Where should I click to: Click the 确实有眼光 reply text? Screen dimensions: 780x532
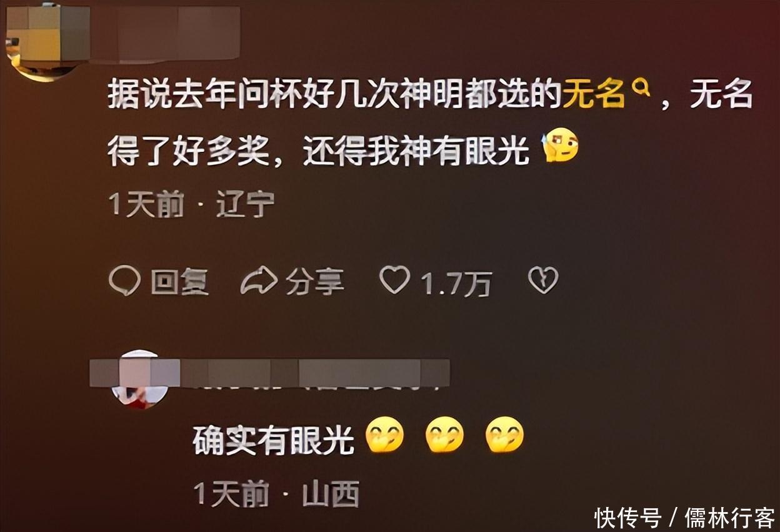(x=274, y=440)
